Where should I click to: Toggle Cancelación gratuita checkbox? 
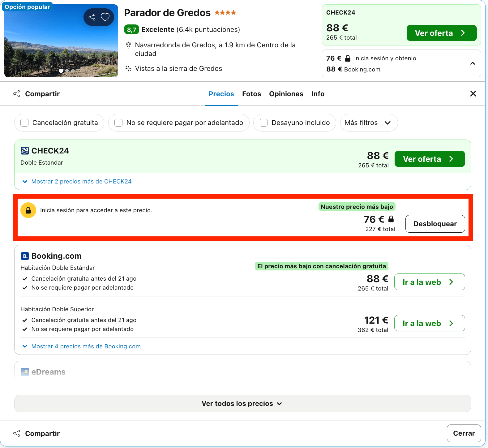coord(24,123)
